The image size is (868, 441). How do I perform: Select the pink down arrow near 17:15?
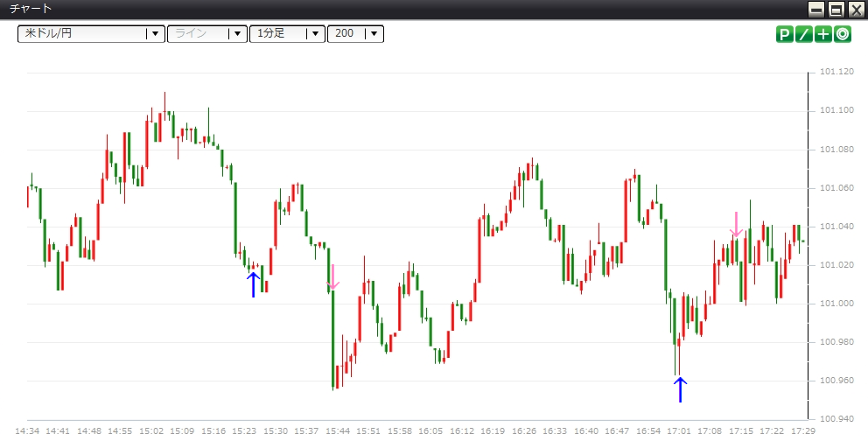737,224
